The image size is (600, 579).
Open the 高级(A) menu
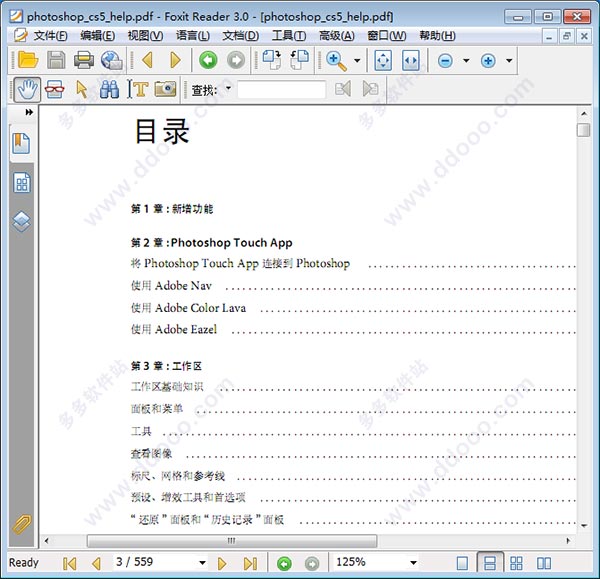[337, 36]
